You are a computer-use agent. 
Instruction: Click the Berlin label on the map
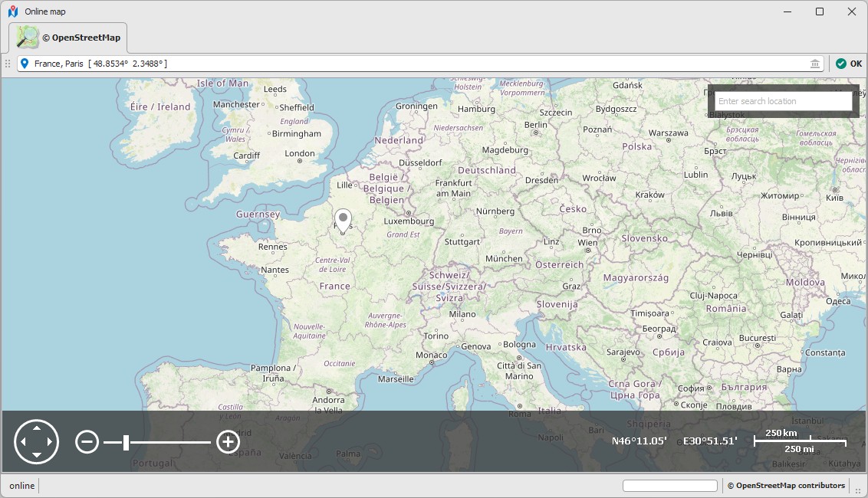[535, 124]
